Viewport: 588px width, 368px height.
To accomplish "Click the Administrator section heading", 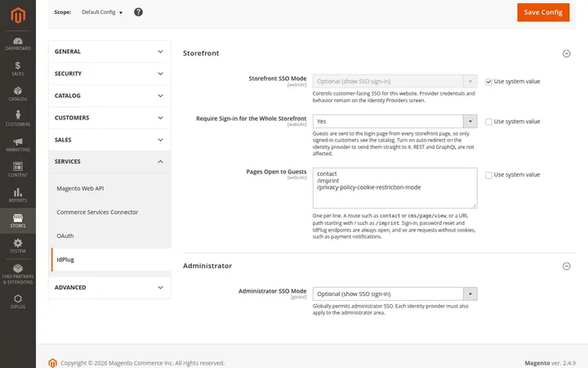I will click(x=207, y=266).
